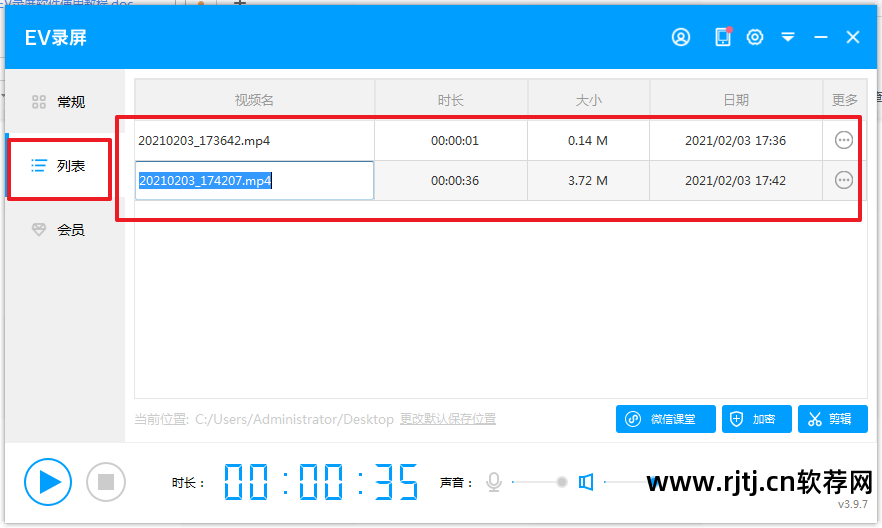Click the 列表 list icon in sidebar

[x=39, y=166]
